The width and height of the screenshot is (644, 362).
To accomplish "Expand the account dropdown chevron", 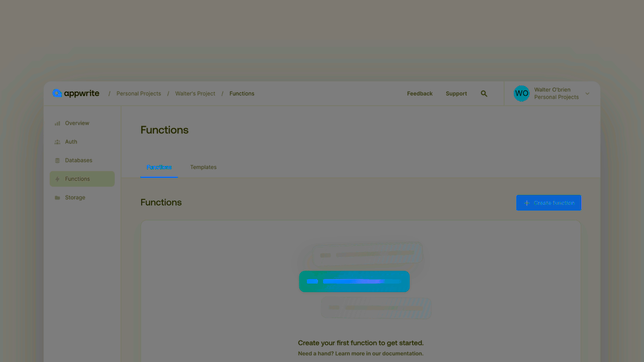I will point(587,93).
